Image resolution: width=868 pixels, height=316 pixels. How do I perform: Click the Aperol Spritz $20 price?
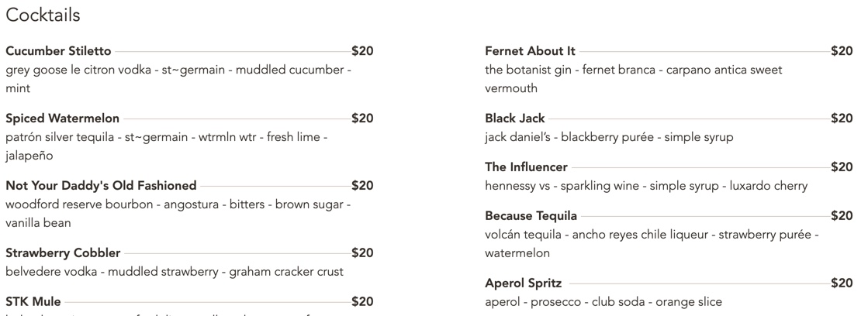point(842,283)
